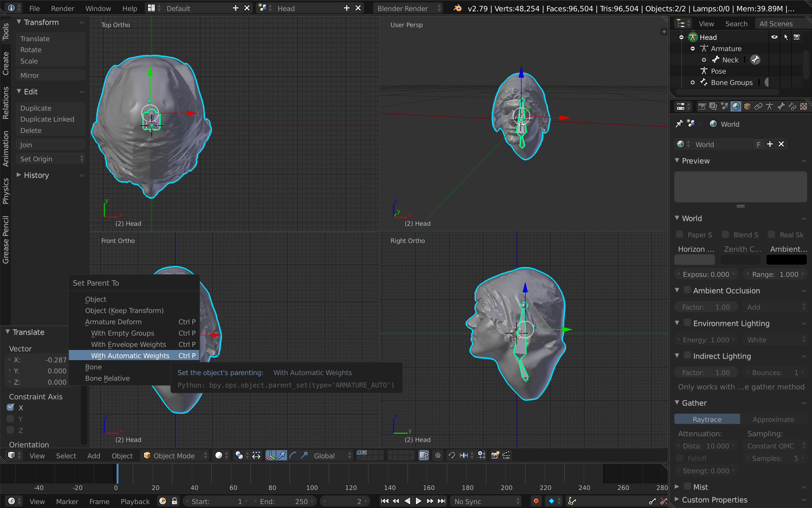Collapse the Armature tree item in outliner

tap(692, 49)
